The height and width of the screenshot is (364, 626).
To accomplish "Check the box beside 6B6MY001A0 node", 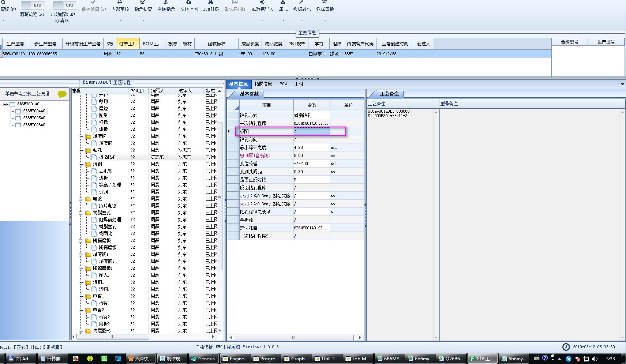I will tap(12, 104).
